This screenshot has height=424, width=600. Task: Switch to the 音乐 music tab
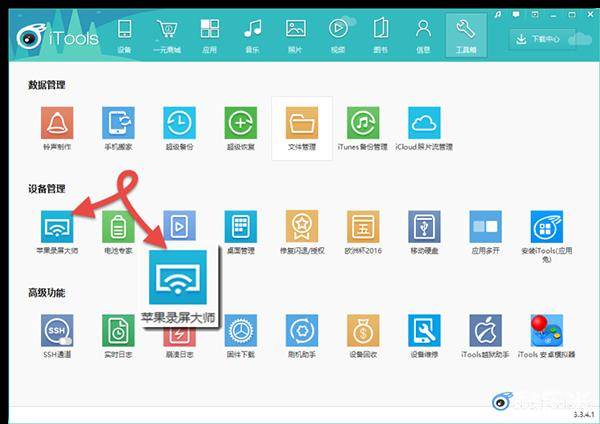[x=253, y=36]
